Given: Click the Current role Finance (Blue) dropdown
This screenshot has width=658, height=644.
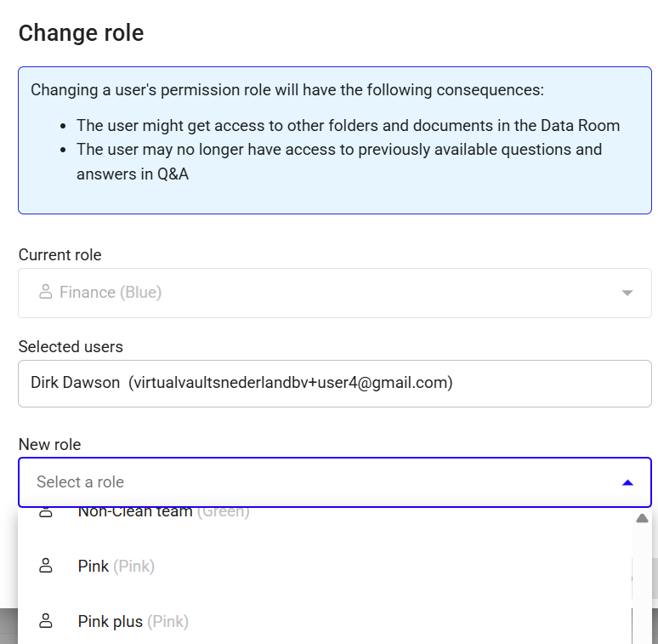Looking at the screenshot, I should click(x=334, y=293).
